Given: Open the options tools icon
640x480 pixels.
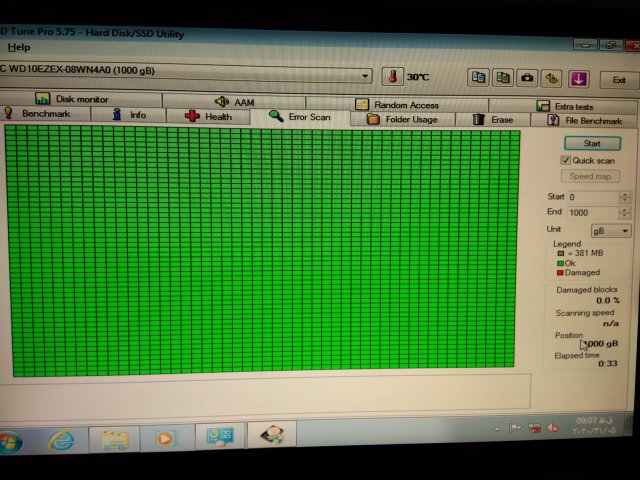Looking at the screenshot, I should tap(551, 78).
